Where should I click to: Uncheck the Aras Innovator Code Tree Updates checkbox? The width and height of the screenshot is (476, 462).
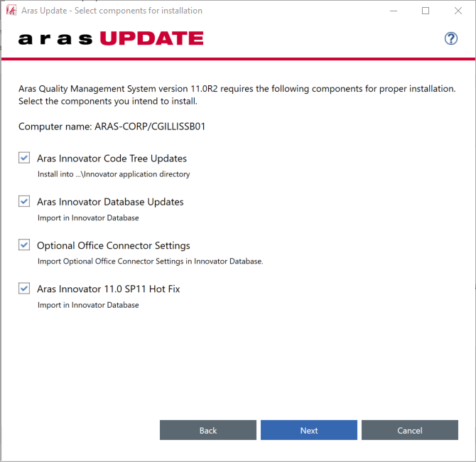click(25, 158)
